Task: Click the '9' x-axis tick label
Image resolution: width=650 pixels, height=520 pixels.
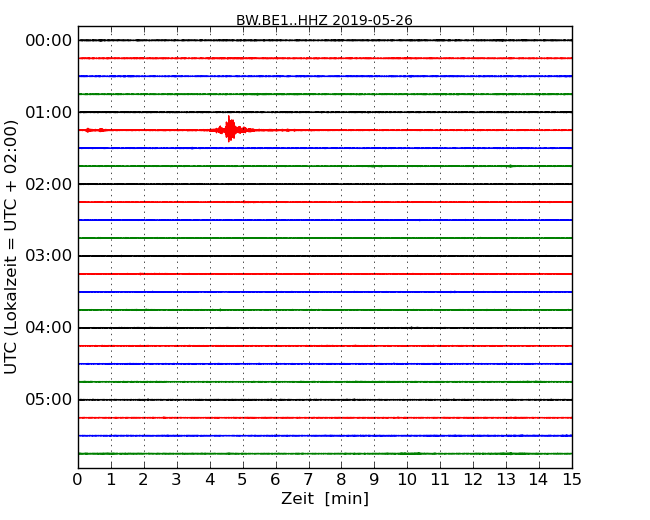Action: [374, 480]
